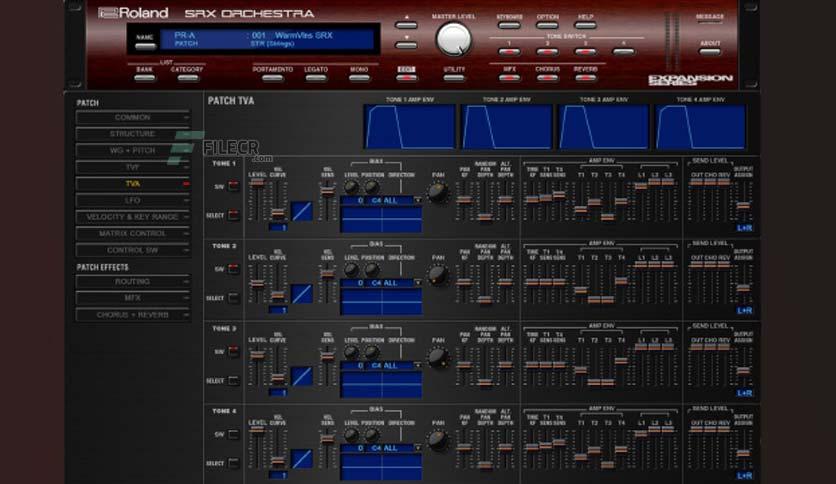Toggle Tone Switch 3
Screen dimensions: 836x484
click(585, 52)
